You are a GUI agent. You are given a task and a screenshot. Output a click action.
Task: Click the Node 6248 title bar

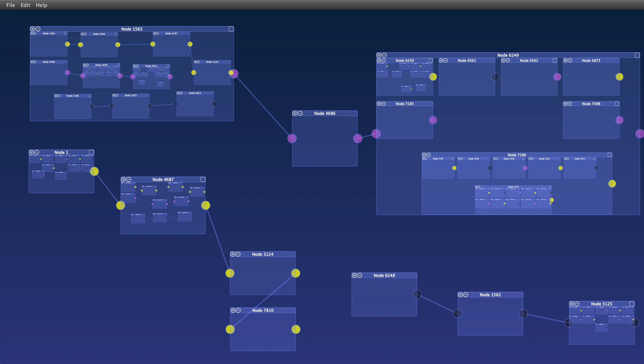tap(384, 275)
